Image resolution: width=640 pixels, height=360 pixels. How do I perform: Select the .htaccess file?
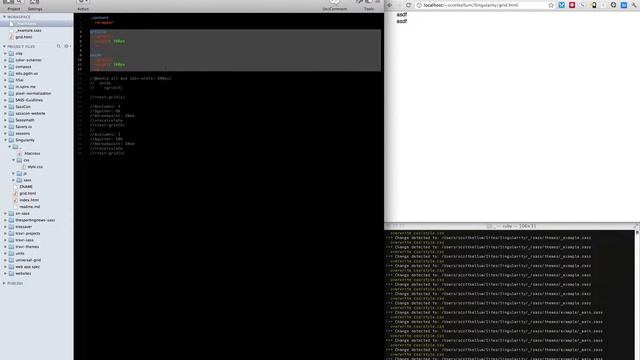coord(32,153)
